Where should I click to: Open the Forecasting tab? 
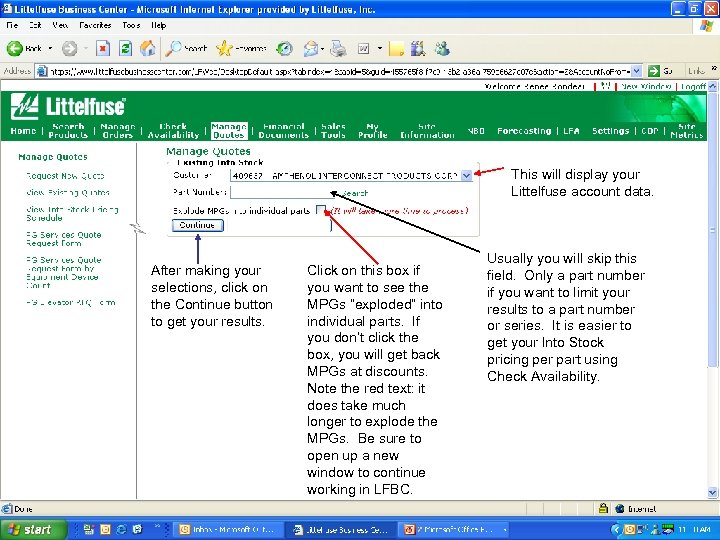[524, 131]
